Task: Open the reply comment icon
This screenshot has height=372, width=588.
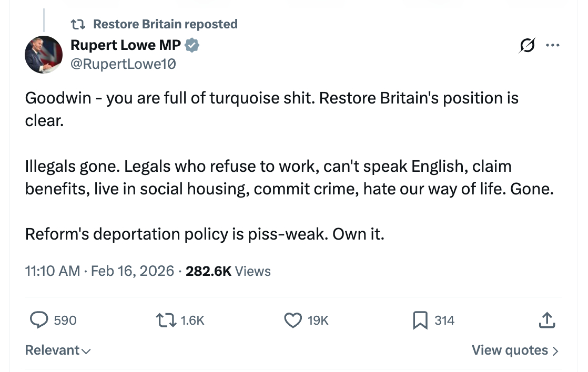Action: point(38,320)
